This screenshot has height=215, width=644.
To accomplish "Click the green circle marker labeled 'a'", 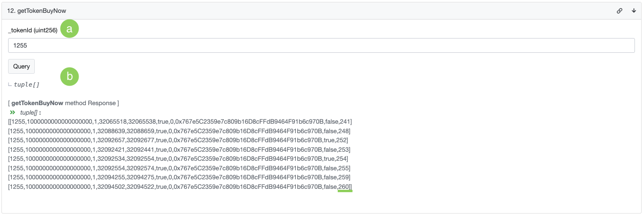I will (x=70, y=29).
